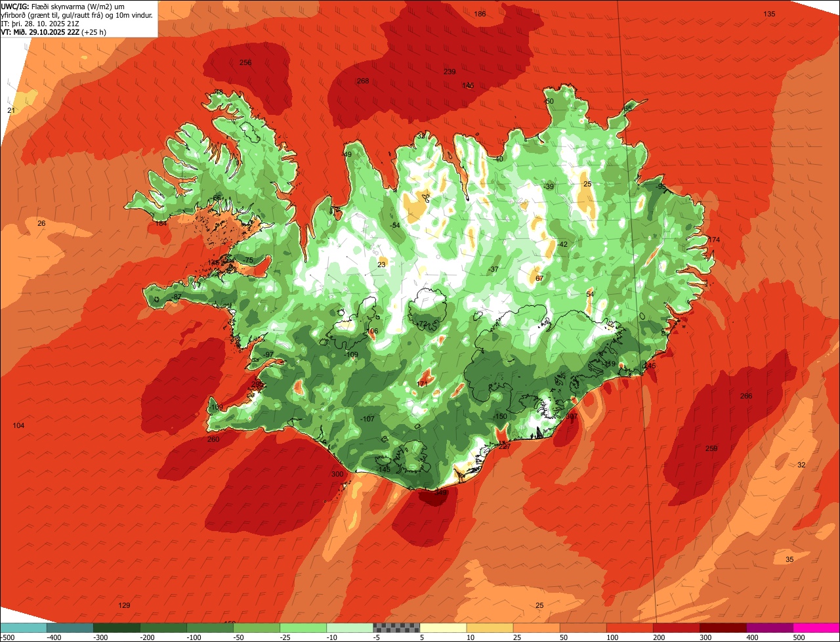Click the value -87 on Snæfellsnes peninsula

(176, 297)
